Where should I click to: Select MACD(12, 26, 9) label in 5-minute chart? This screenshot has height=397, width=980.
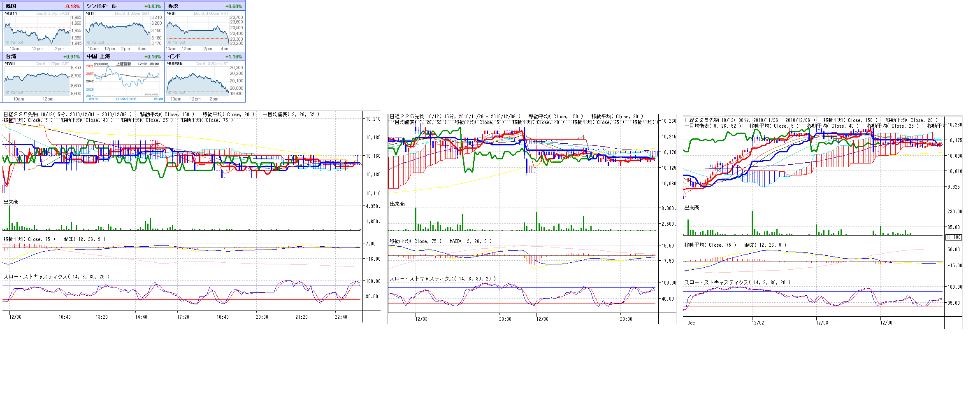pyautogui.click(x=84, y=239)
